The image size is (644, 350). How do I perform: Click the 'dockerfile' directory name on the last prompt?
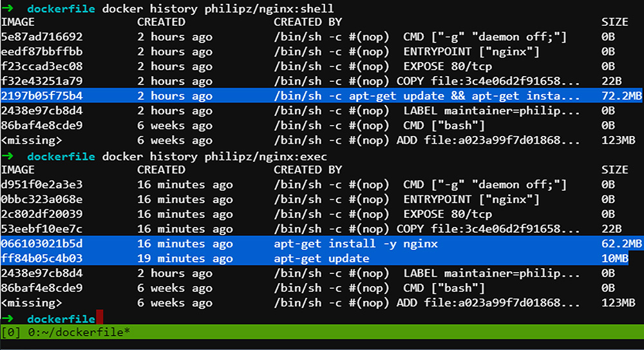click(x=61, y=318)
